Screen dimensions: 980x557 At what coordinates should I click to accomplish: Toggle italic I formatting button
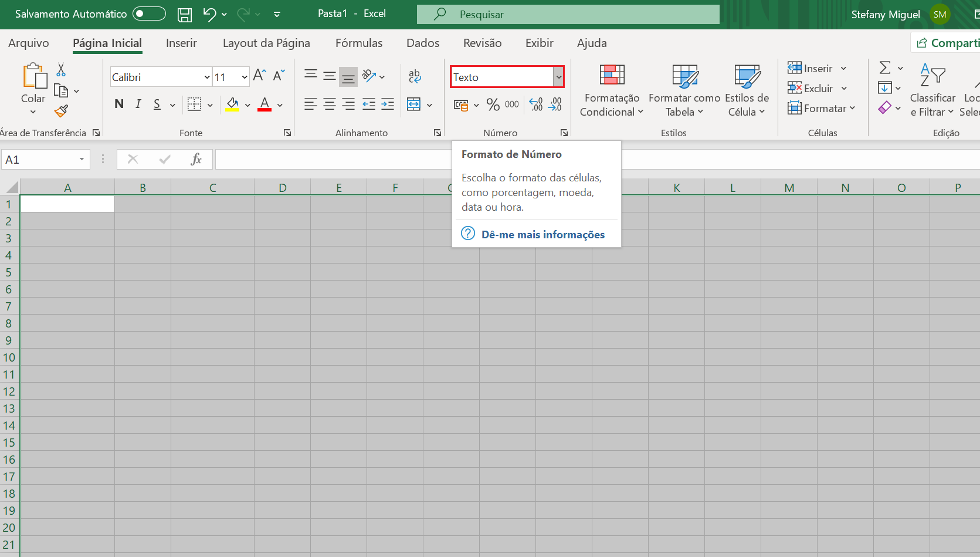coord(138,104)
